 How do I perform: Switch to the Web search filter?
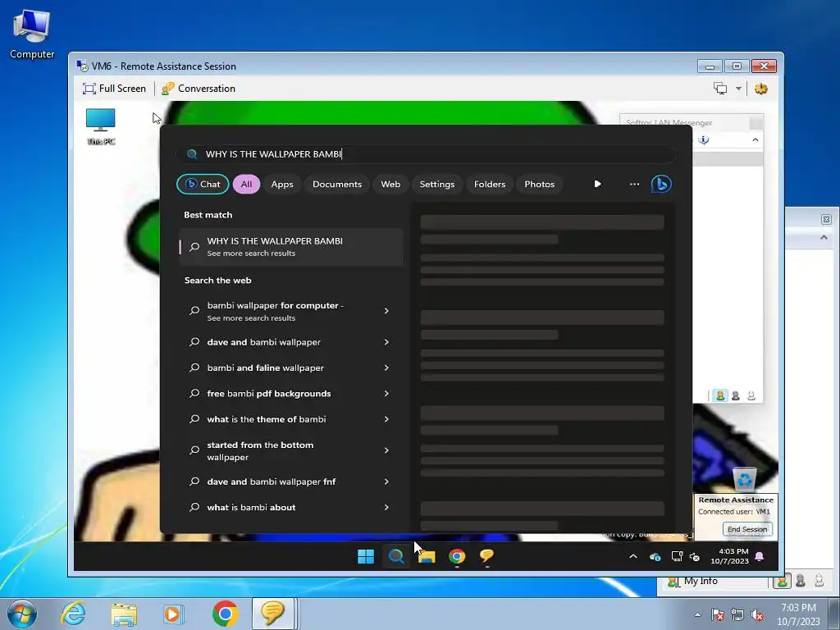click(390, 185)
